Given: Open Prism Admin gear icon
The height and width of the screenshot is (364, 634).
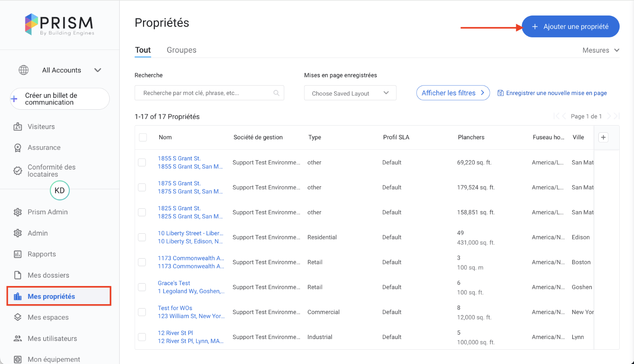Looking at the screenshot, I should pyautogui.click(x=18, y=212).
